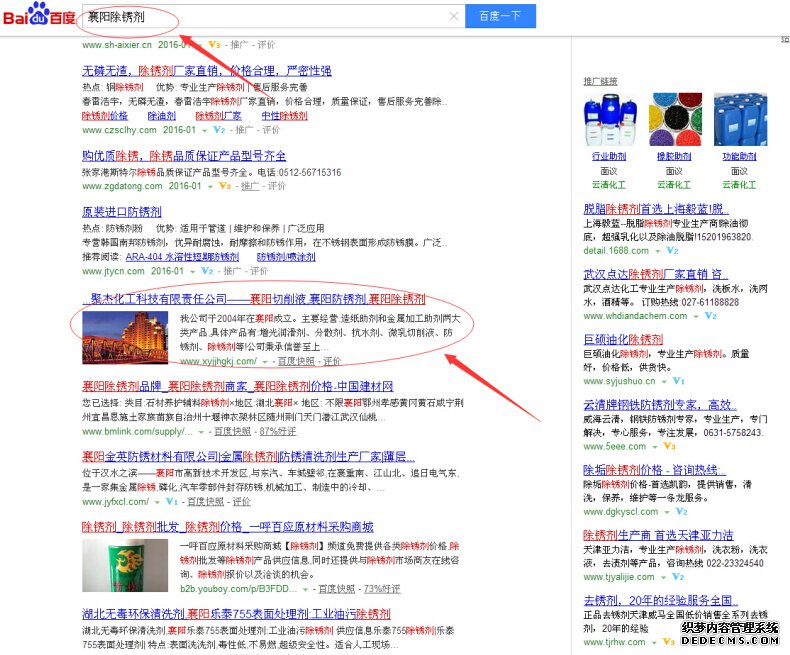Click the Baidu logo
This screenshot has height=655, width=790.
click(39, 14)
